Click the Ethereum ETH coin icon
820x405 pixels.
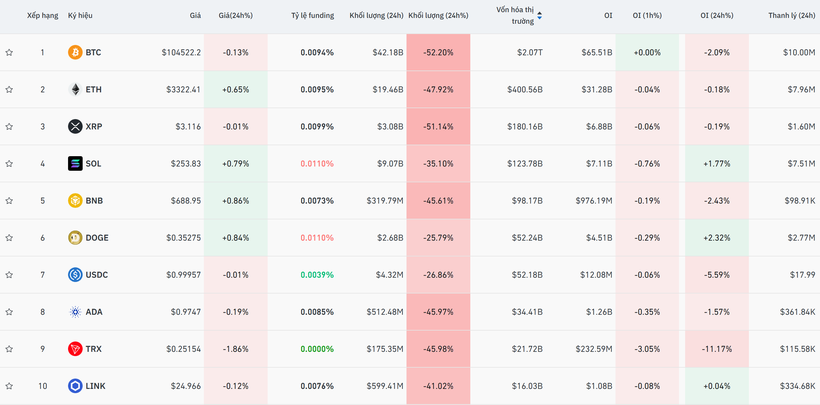pos(75,89)
